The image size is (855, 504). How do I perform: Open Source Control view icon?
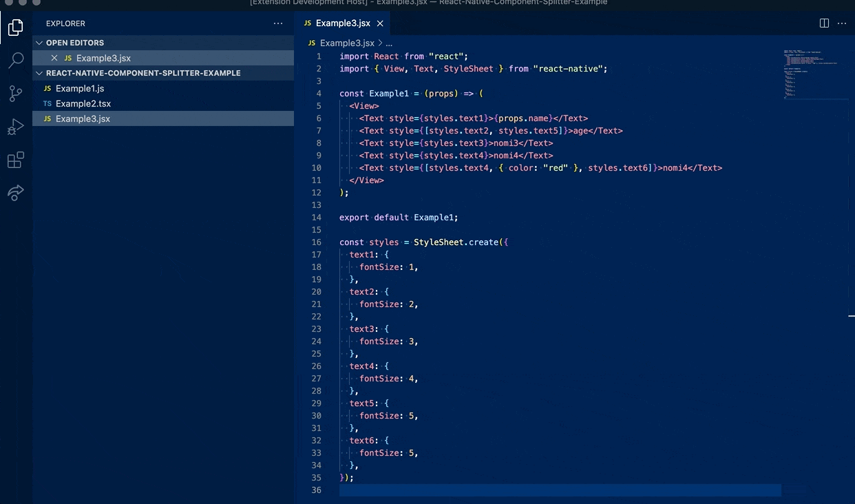click(x=15, y=94)
